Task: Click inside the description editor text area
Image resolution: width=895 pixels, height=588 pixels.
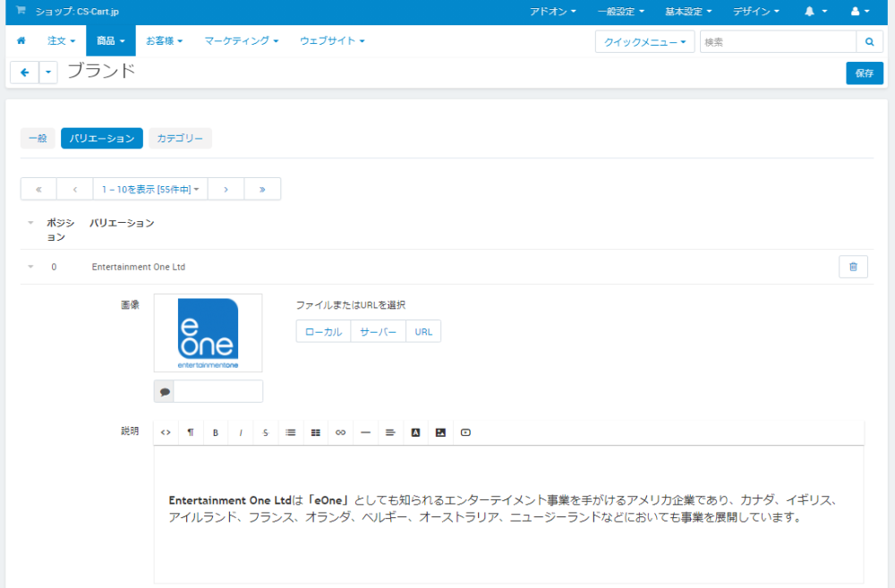Action: [508, 514]
